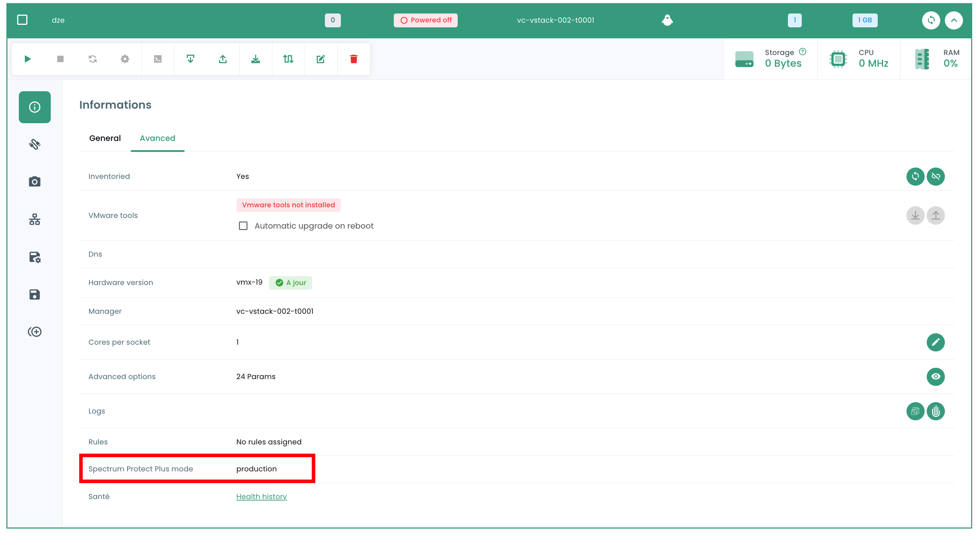Collapse the dze VM details chevron
Viewport: 980px width, 536px height.
tap(954, 20)
